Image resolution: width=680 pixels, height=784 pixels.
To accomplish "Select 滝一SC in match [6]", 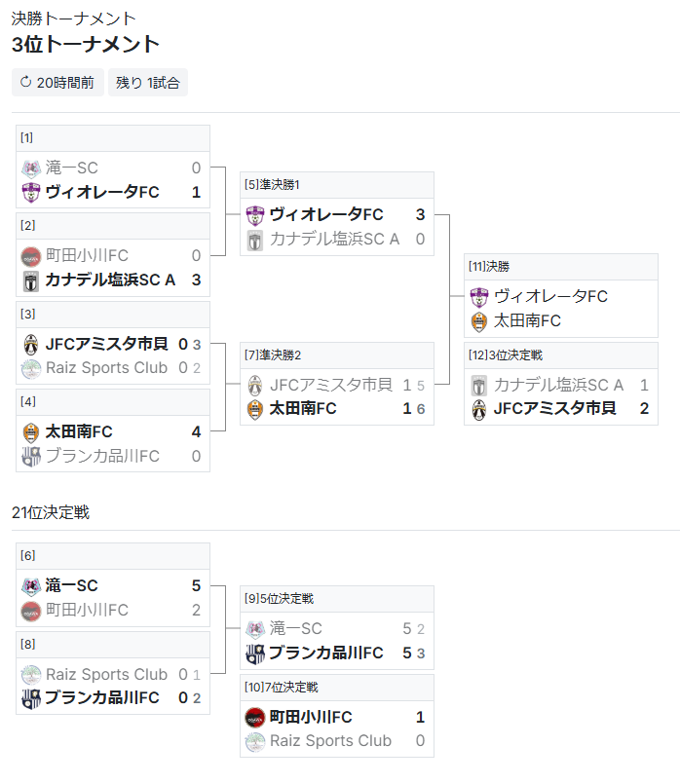I will coord(71,585).
